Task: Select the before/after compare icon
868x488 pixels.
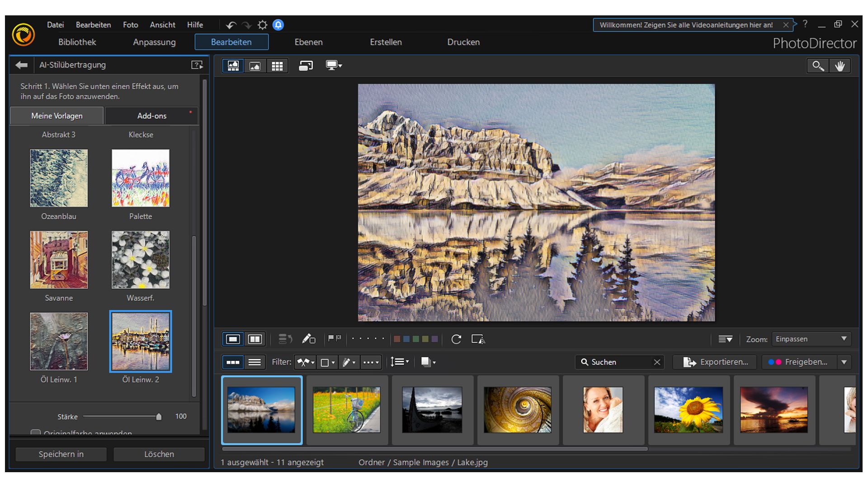Action: pos(255,339)
